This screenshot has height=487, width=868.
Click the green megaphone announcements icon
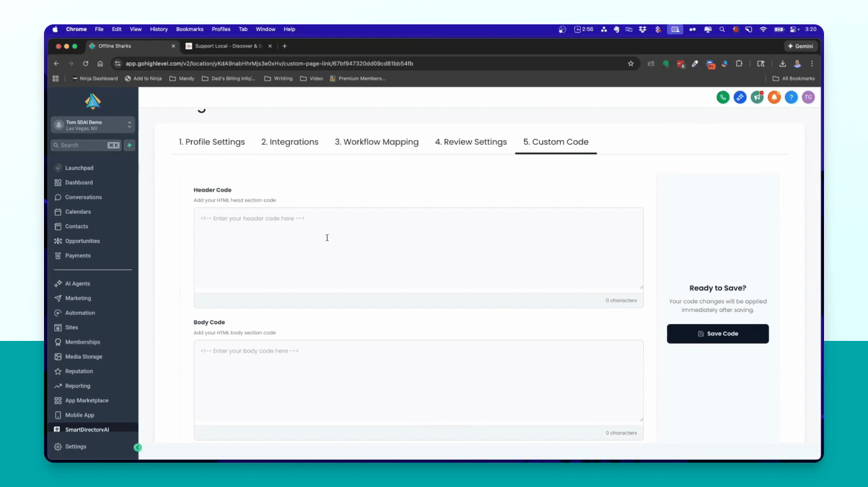(x=757, y=97)
